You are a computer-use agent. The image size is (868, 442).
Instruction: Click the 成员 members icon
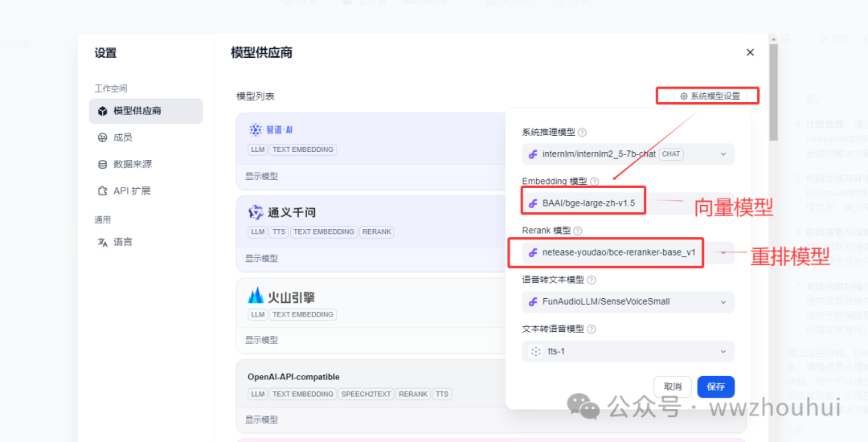coord(102,137)
